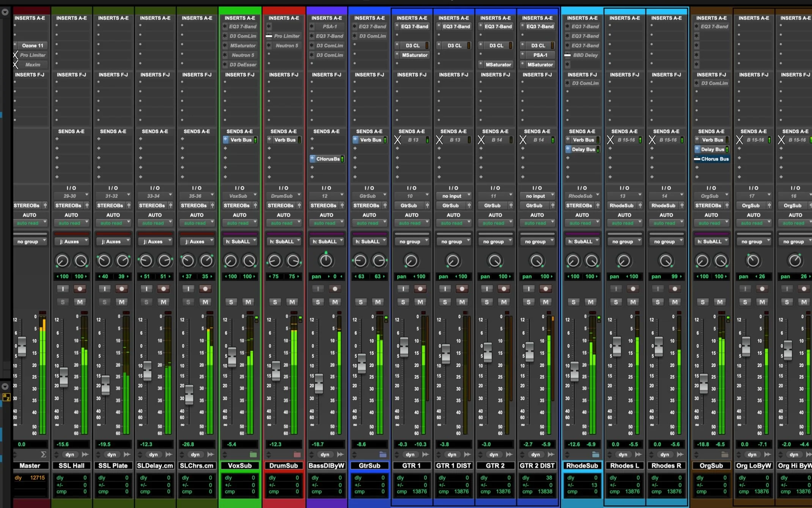The height and width of the screenshot is (508, 812).
Task: Record-enable the SSL Hall track
Action: [80, 289]
